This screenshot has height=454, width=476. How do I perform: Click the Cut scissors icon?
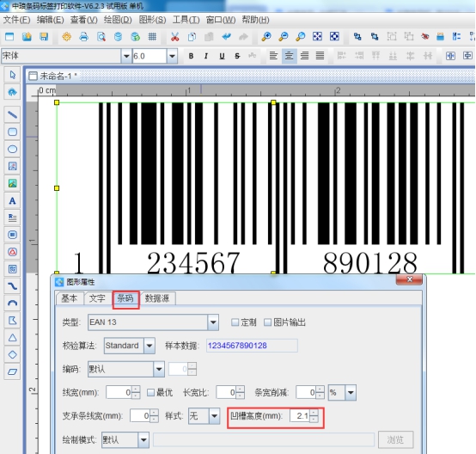click(175, 37)
